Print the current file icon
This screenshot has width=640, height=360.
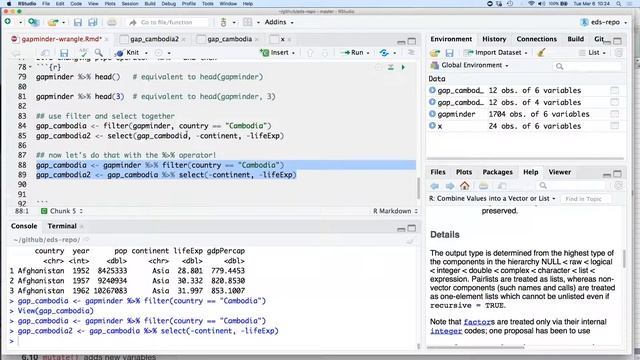pos(112,22)
